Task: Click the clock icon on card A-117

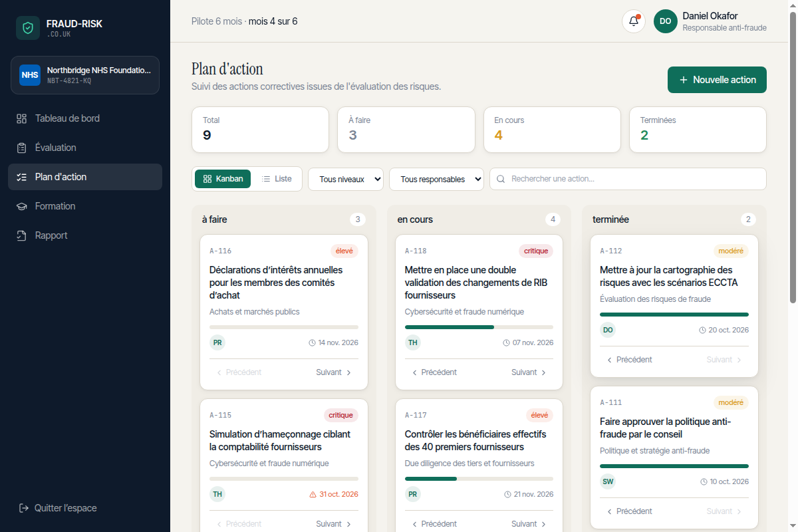Action: 508,495
